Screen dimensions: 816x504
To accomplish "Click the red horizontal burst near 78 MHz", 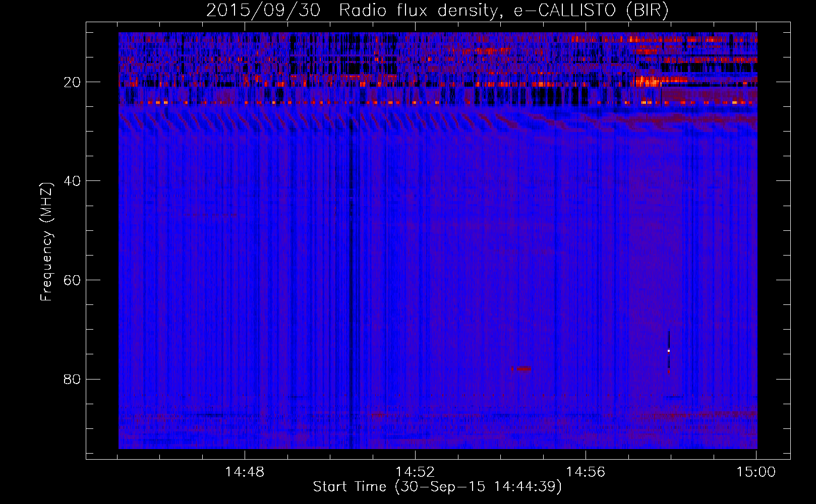I will click(521, 369).
